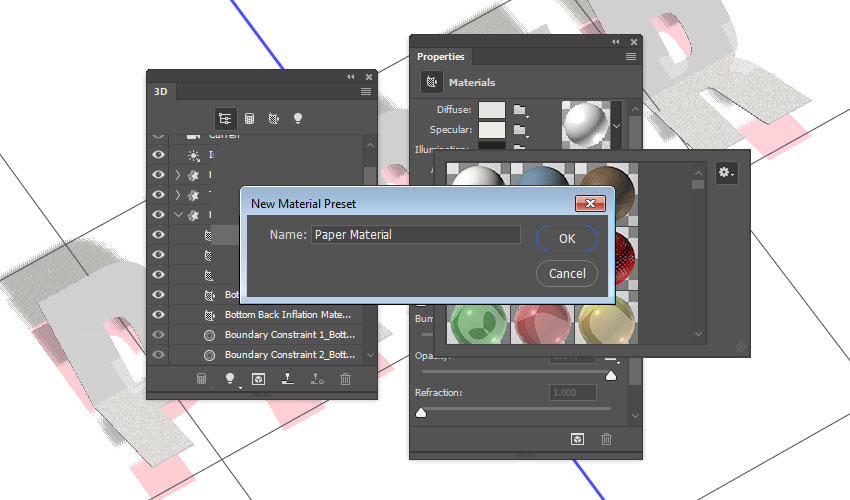Select the 3D panel tab
This screenshot has width=850, height=500.
[160, 92]
